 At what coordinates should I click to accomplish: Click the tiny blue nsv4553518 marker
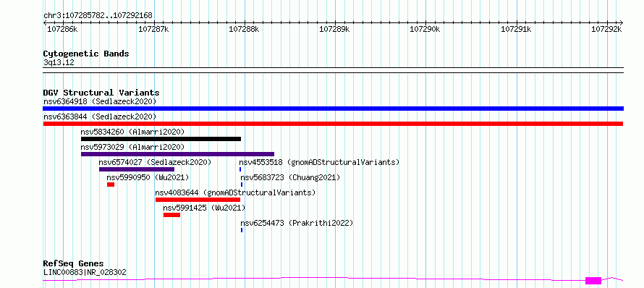[240, 169]
